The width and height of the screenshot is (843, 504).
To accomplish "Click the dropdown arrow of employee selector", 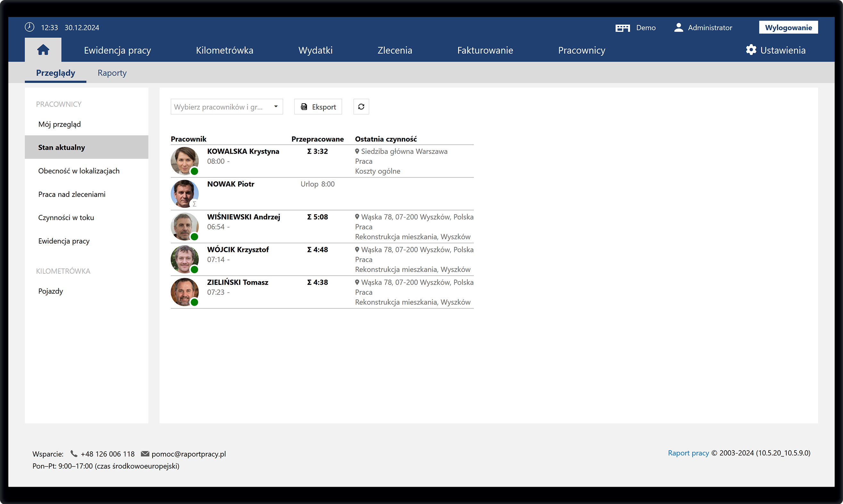I will 276,107.
